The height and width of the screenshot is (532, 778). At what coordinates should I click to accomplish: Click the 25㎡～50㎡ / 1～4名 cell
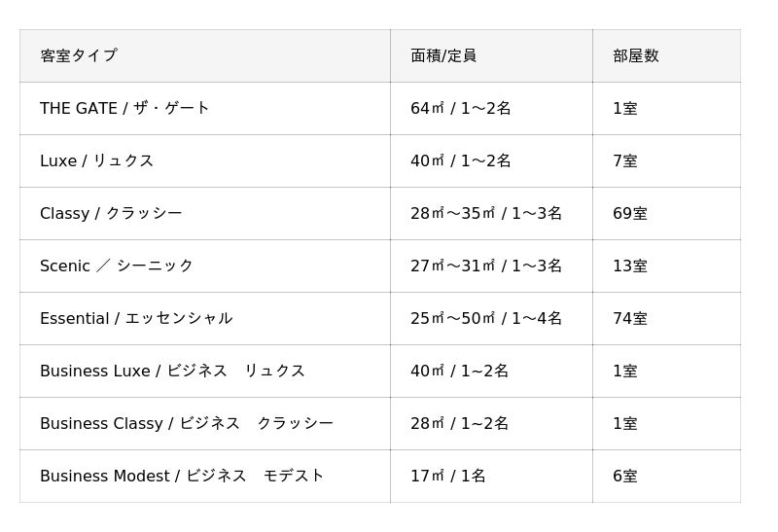tap(486, 318)
